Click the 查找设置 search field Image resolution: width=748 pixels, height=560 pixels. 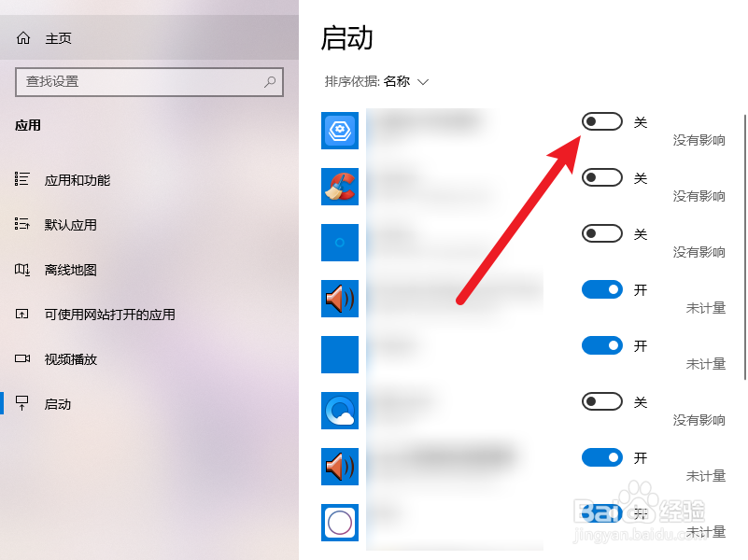click(149, 82)
